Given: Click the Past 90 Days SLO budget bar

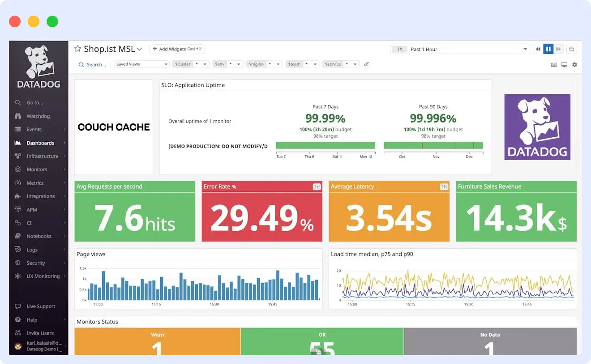Looking at the screenshot, I should pos(433,145).
